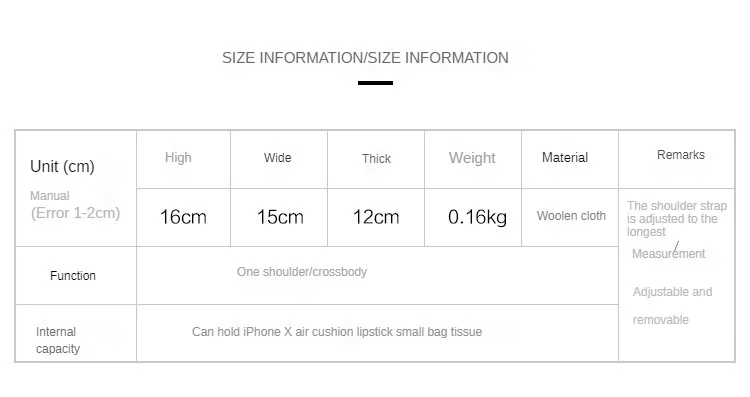Screen dimensions: 750x397
Task: Click the SIZE INFORMATION heading
Action: (x=365, y=58)
